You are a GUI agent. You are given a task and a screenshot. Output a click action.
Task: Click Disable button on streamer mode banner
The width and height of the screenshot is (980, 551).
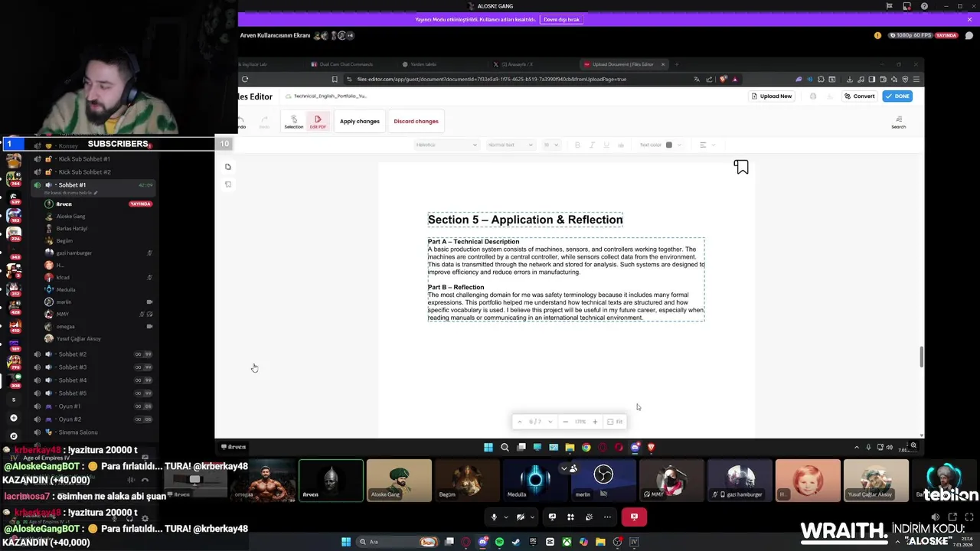coord(561,19)
